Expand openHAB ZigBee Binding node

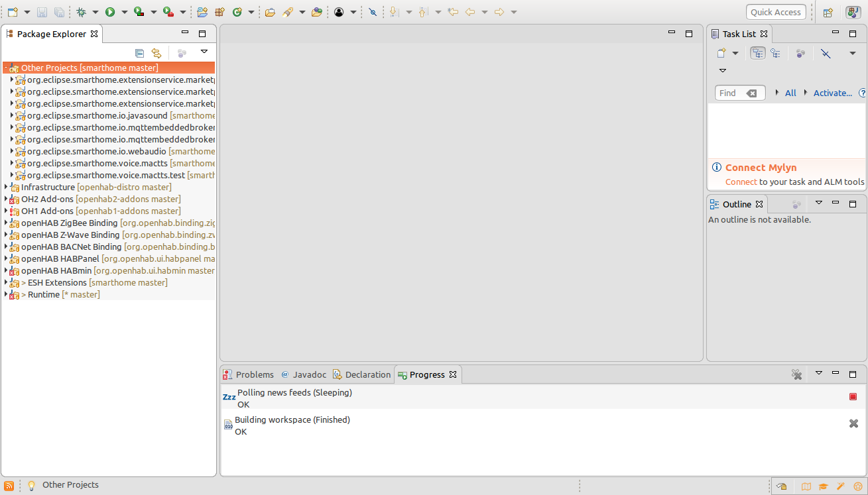[6, 223]
